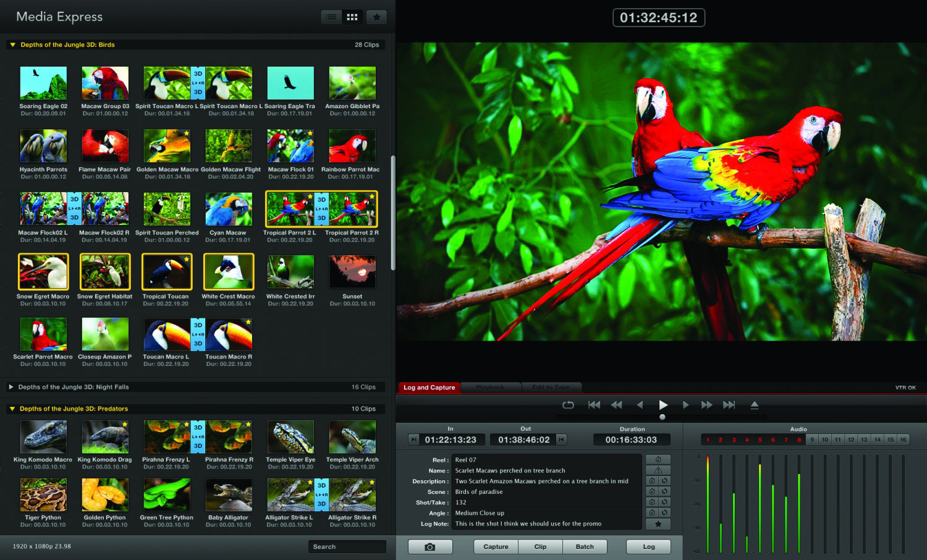
Task: Toggle audio channel 1
Action: [708, 439]
